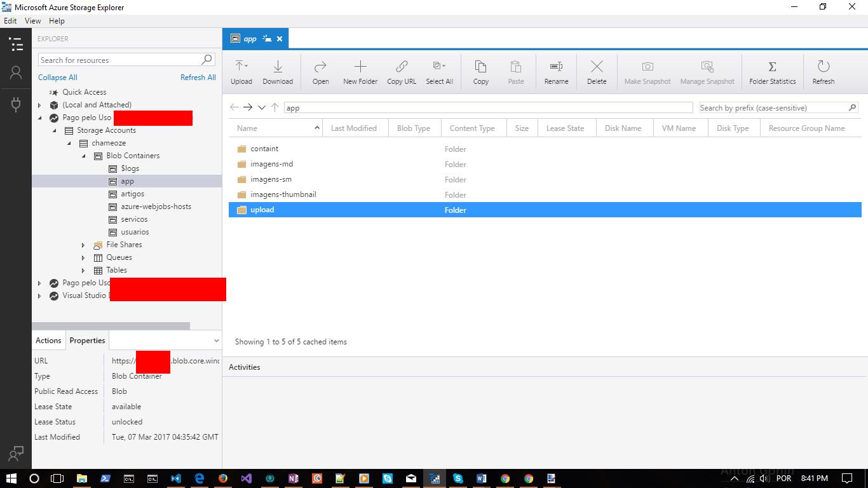868x488 pixels.
Task: Click the Select All toolbar button
Action: pos(439,72)
